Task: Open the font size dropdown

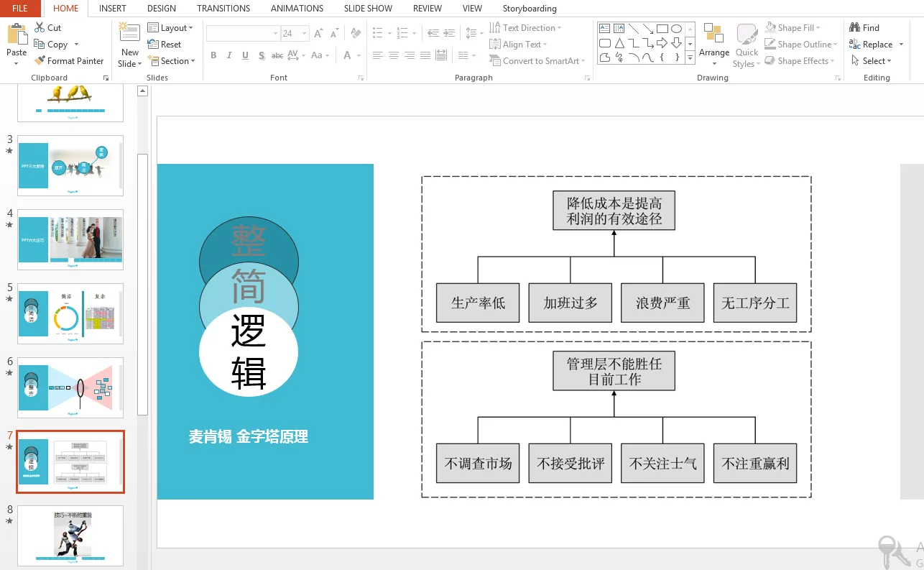Action: (x=305, y=34)
